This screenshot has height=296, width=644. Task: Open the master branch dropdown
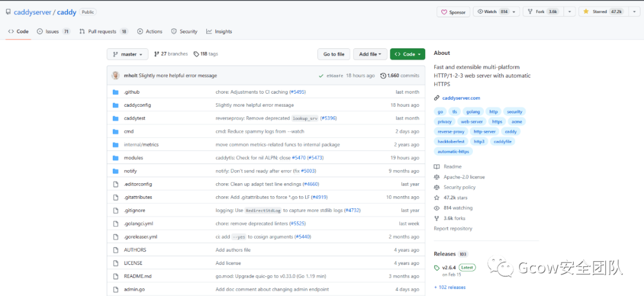(128, 54)
